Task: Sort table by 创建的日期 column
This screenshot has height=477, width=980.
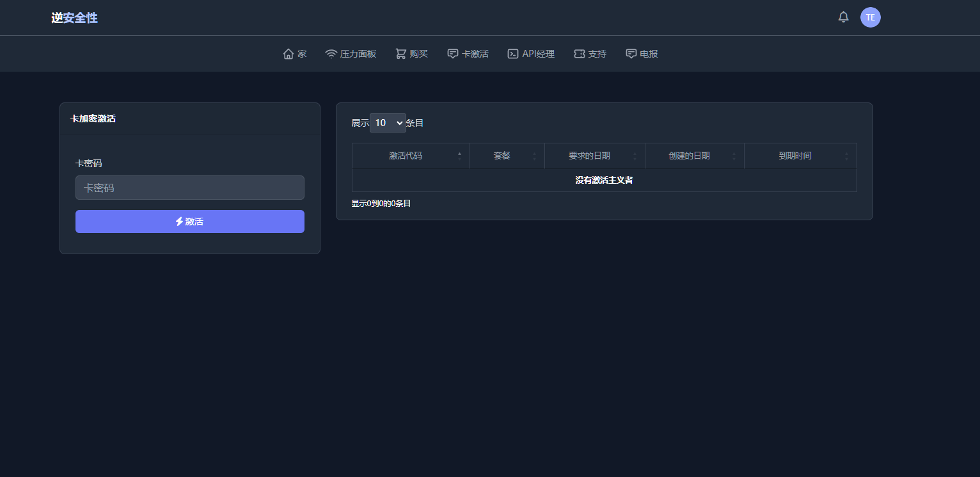Action: [x=695, y=156]
